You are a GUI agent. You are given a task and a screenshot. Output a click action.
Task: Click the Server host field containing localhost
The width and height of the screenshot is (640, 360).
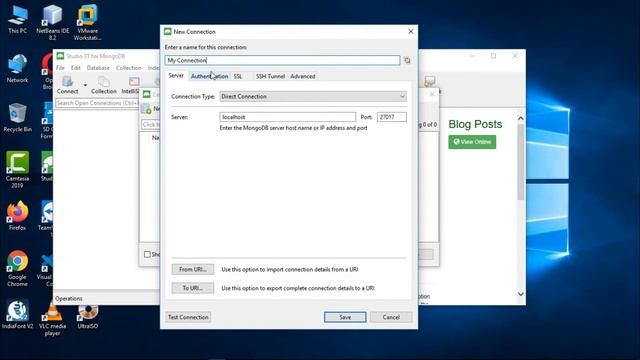click(x=287, y=117)
